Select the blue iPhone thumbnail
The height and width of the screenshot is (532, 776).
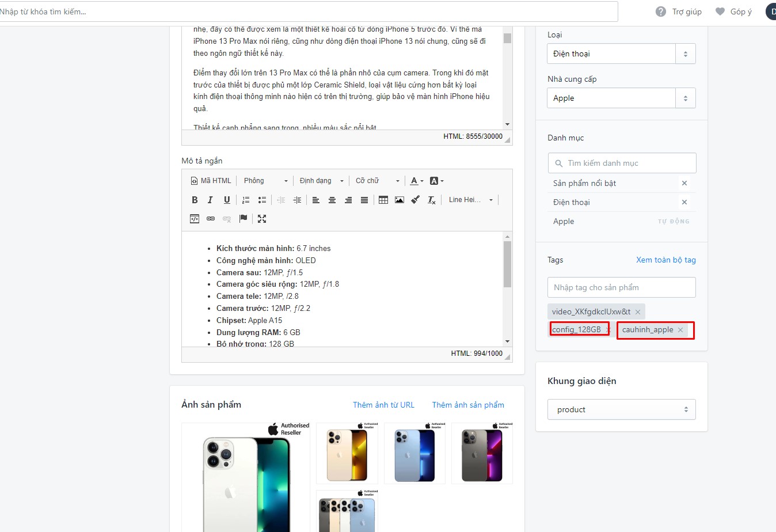click(414, 453)
